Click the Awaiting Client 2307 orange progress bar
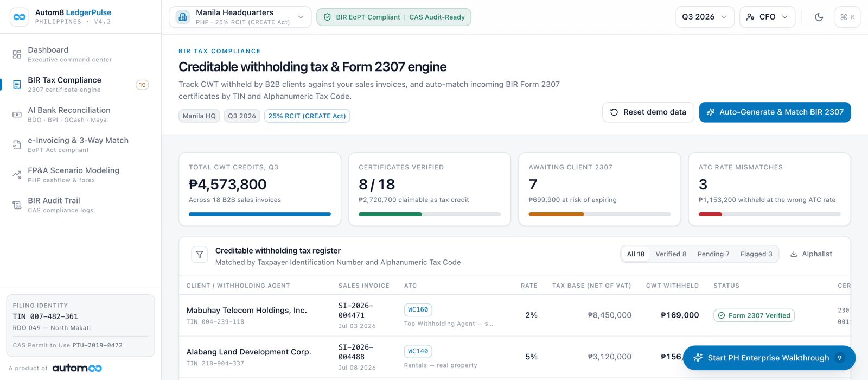The image size is (868, 380). point(556,214)
